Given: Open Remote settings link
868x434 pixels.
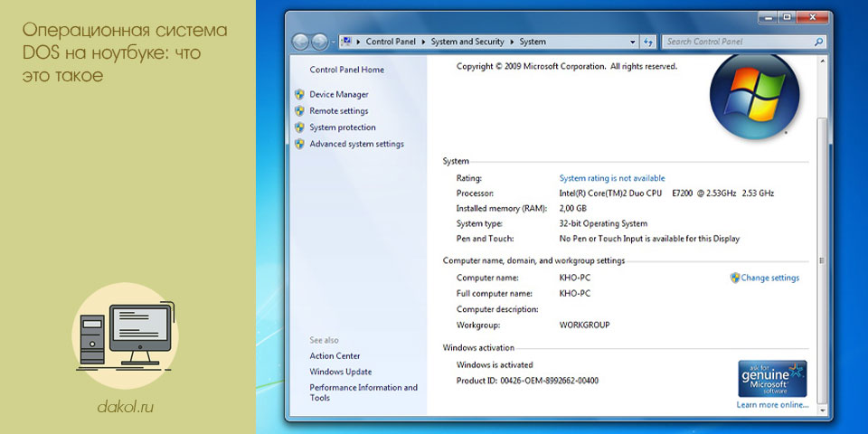Looking at the screenshot, I should 339,110.
